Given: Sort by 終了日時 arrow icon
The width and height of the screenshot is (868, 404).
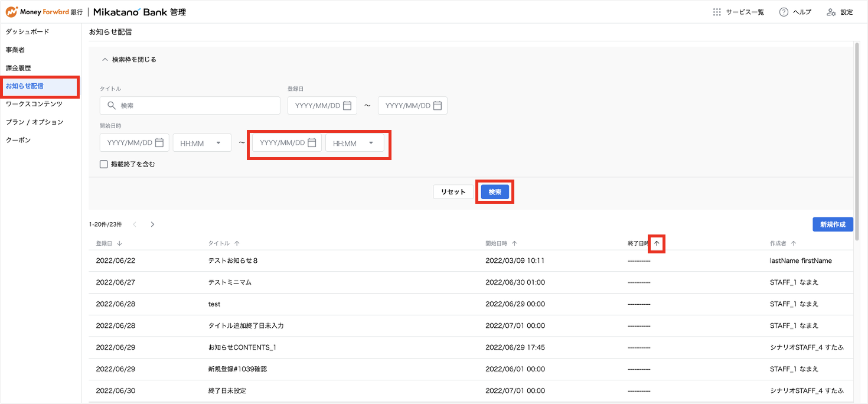Looking at the screenshot, I should point(657,243).
